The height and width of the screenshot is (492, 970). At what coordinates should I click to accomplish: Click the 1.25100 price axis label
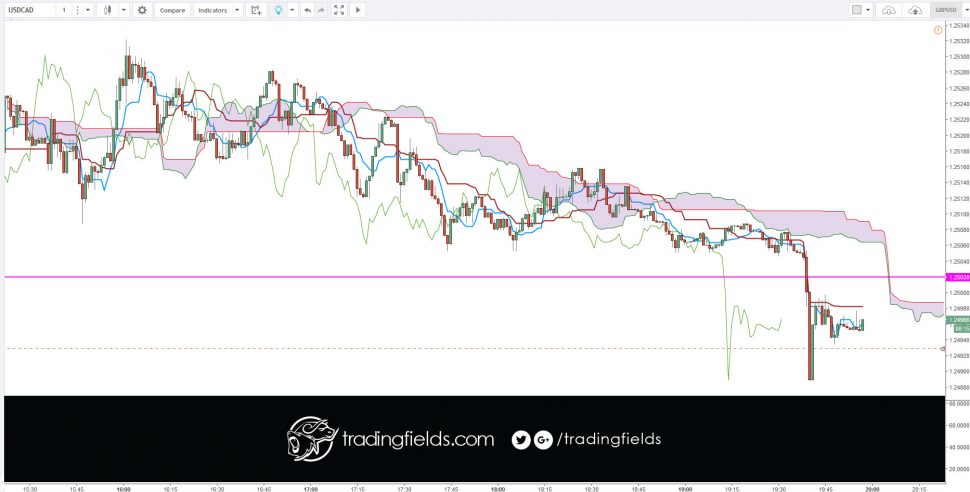[x=960, y=215]
